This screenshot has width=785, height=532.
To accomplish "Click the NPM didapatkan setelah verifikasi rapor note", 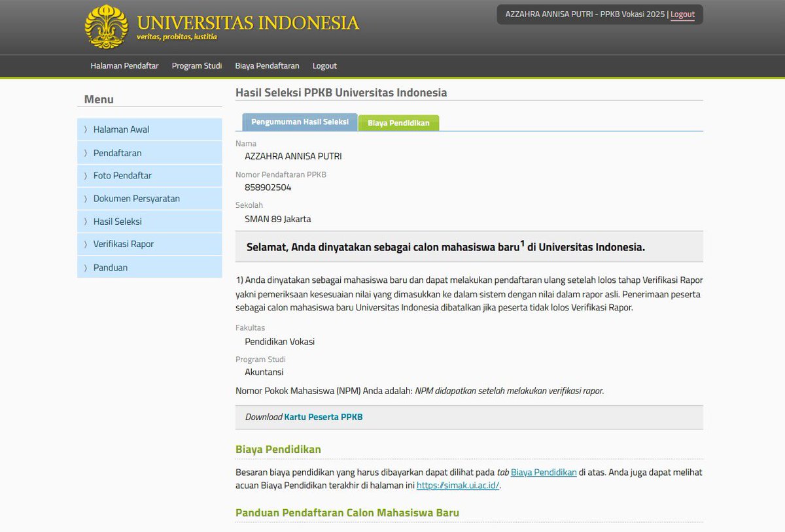I will pos(510,391).
